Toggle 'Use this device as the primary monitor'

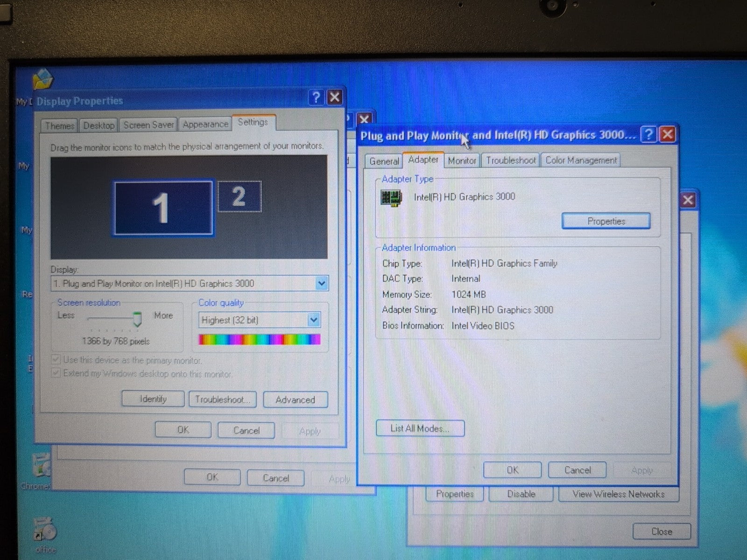pos(56,360)
